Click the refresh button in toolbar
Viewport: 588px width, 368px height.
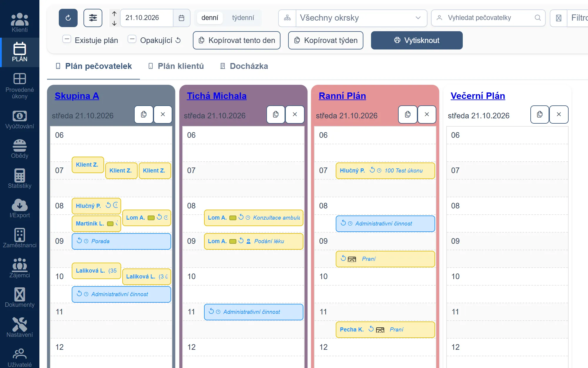pyautogui.click(x=68, y=18)
